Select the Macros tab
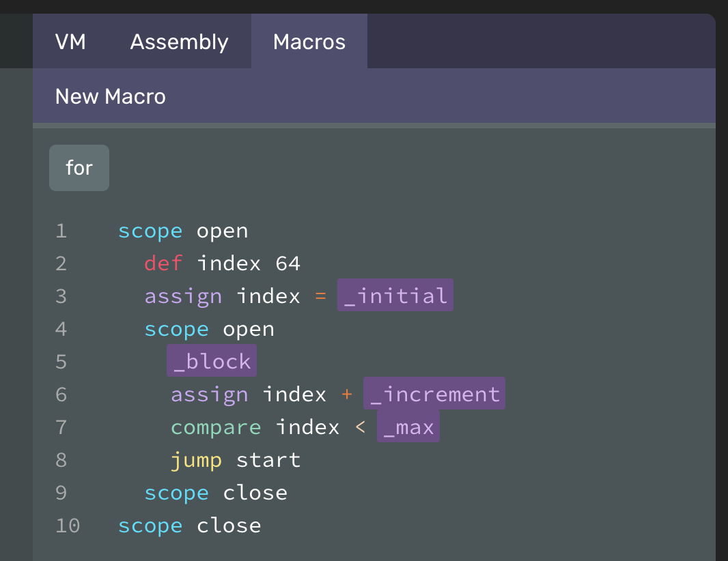Screen dimensions: 728x561 [x=309, y=42]
